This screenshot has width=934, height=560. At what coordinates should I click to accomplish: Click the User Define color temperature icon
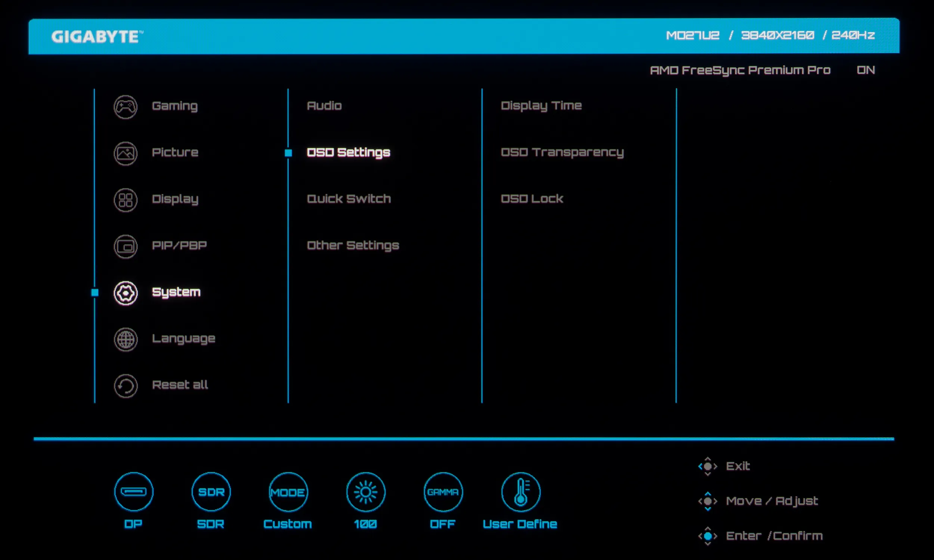click(520, 491)
